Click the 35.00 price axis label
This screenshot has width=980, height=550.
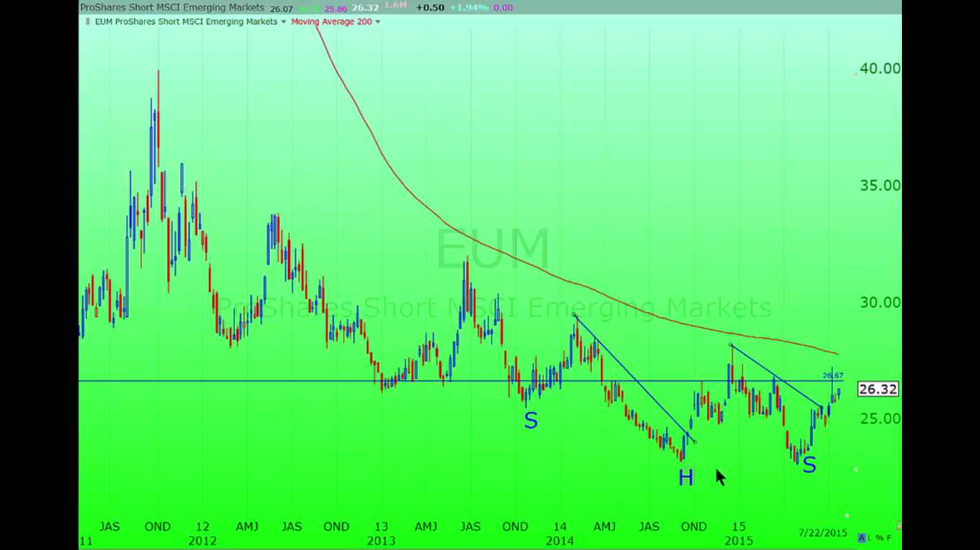[x=880, y=185]
